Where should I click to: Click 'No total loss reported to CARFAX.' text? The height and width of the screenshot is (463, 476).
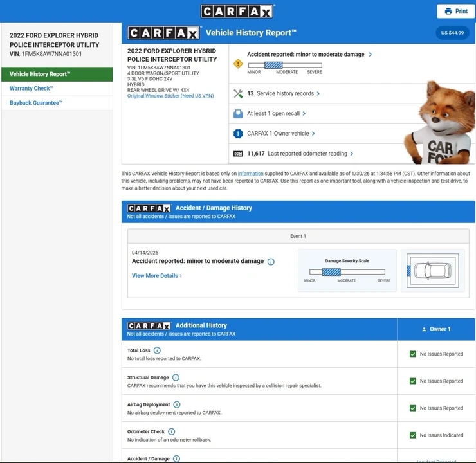(x=164, y=359)
